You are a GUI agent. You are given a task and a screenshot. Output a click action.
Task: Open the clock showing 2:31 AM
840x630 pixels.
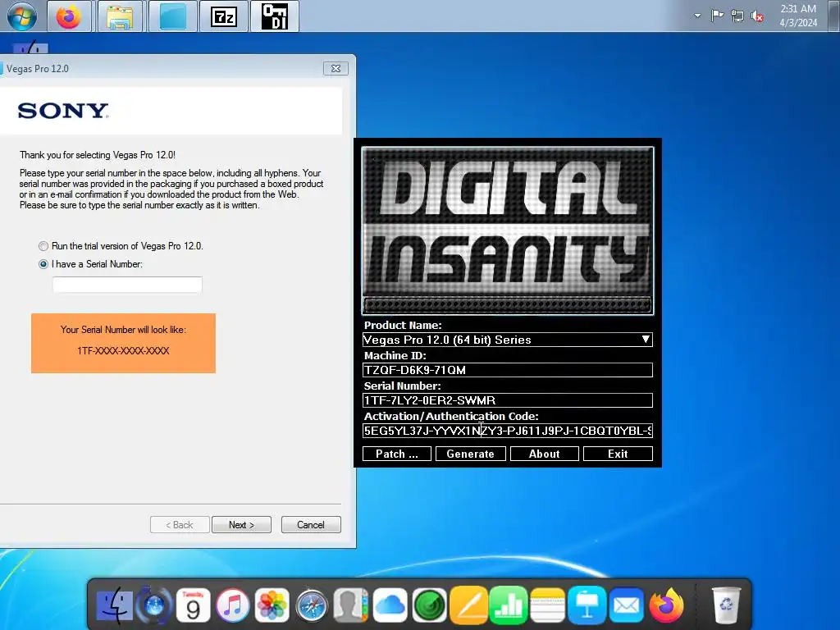pyautogui.click(x=798, y=16)
